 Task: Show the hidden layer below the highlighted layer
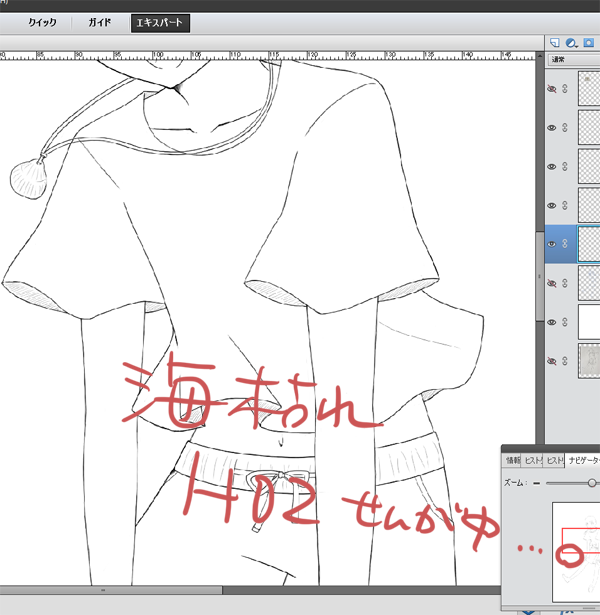[x=552, y=283]
